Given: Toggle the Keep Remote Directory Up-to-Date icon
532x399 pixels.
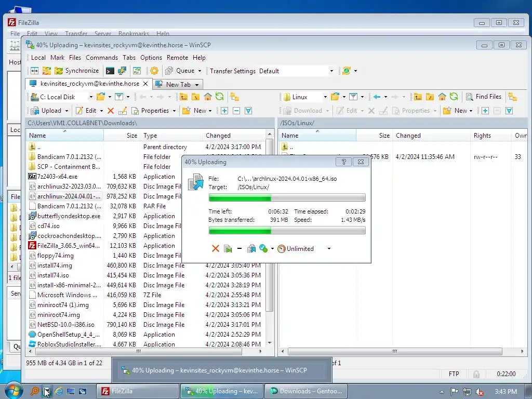Looking at the screenshot, I should click(x=137, y=71).
